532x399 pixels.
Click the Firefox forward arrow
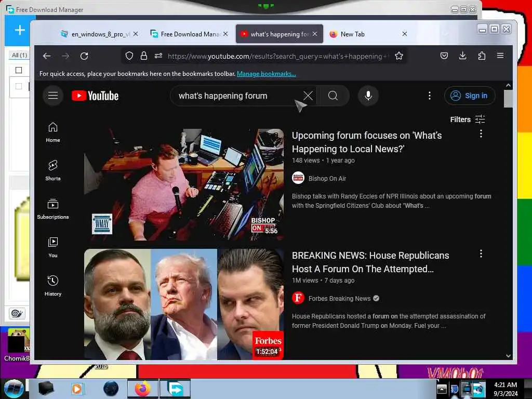[65, 56]
